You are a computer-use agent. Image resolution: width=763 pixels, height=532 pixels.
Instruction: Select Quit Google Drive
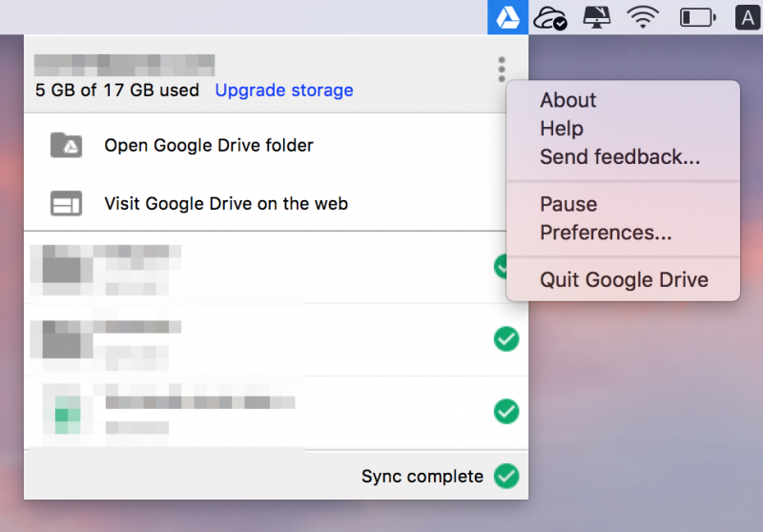tap(623, 279)
